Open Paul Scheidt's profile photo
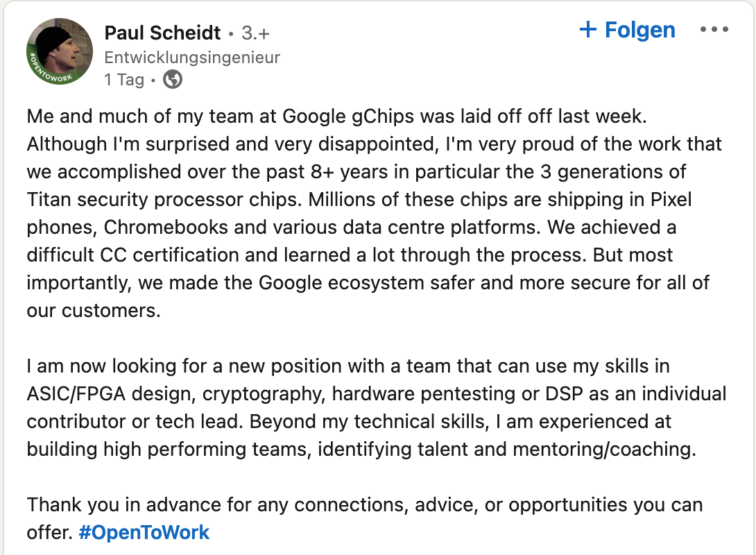The image size is (756, 555). (x=60, y=51)
